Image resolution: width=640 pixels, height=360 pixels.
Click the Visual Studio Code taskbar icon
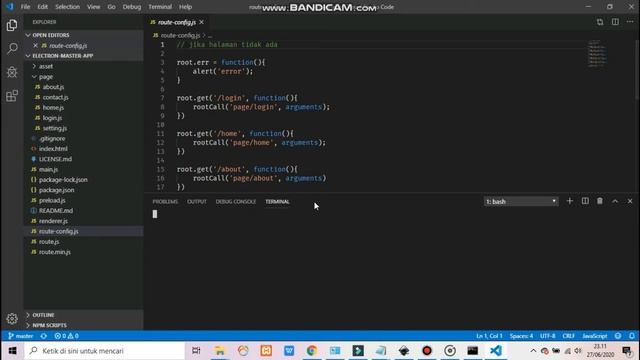coord(496,351)
